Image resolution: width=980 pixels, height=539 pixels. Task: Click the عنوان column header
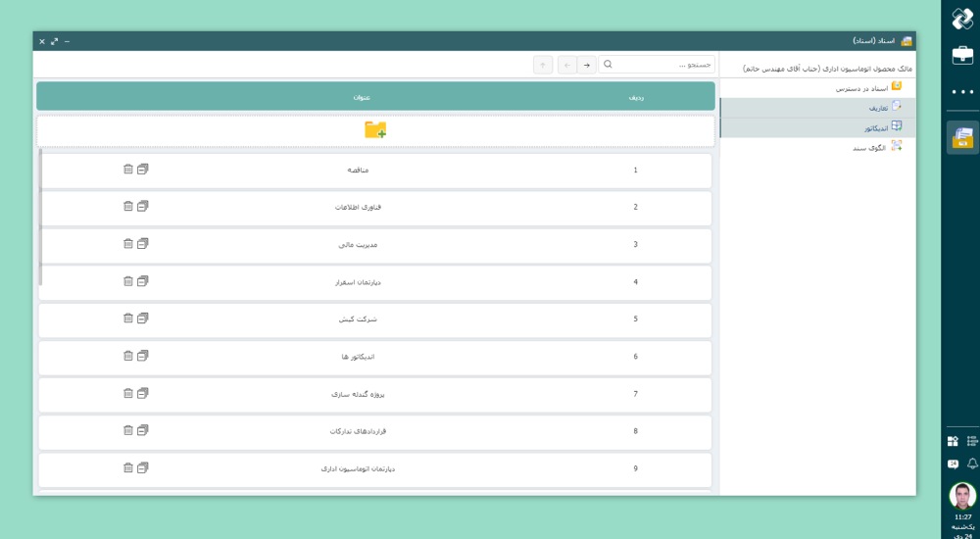362,98
